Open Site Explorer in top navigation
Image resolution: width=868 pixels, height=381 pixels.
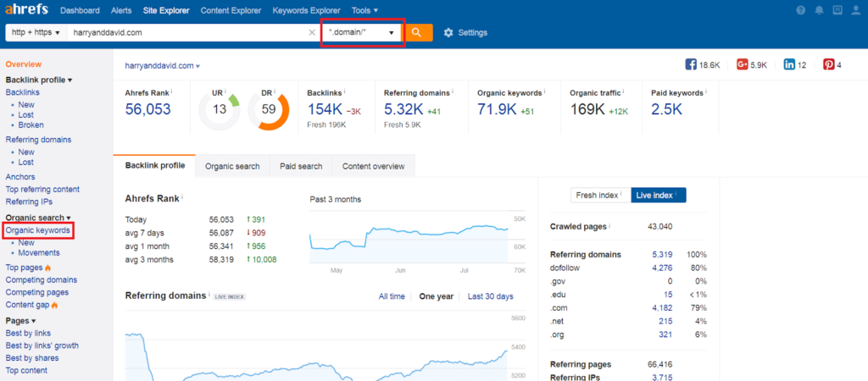tap(166, 10)
